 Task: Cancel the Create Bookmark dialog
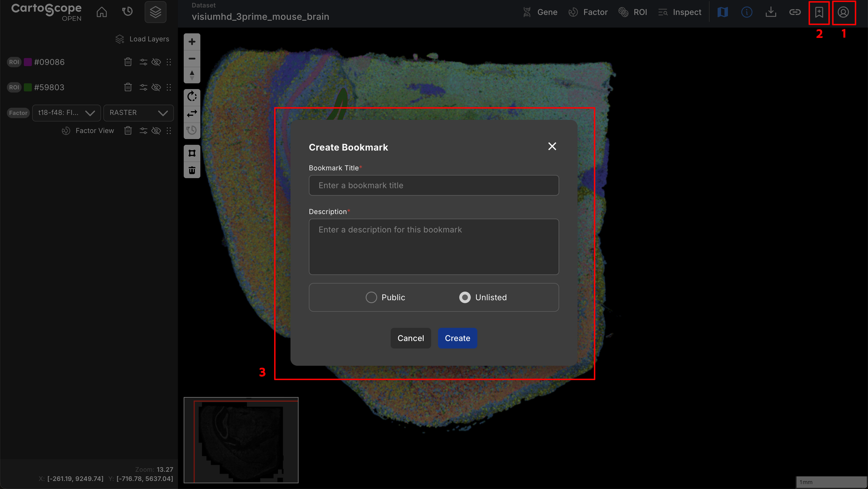click(x=410, y=338)
